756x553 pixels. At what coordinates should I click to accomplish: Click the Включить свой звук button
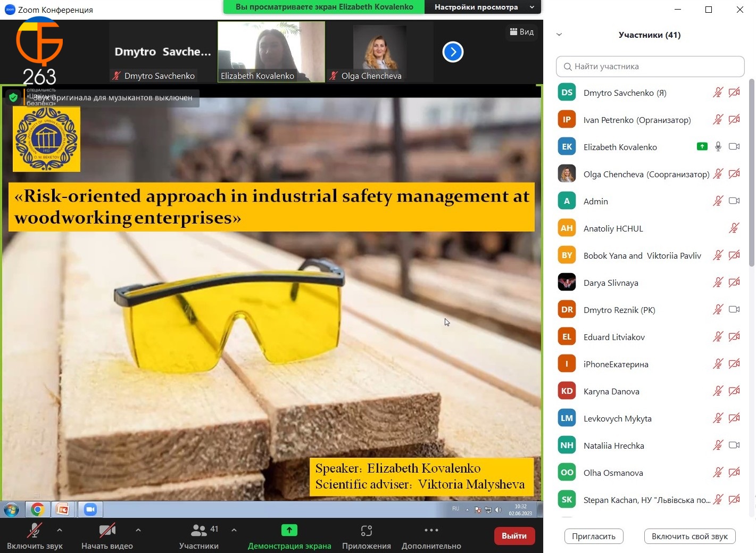[x=689, y=537]
